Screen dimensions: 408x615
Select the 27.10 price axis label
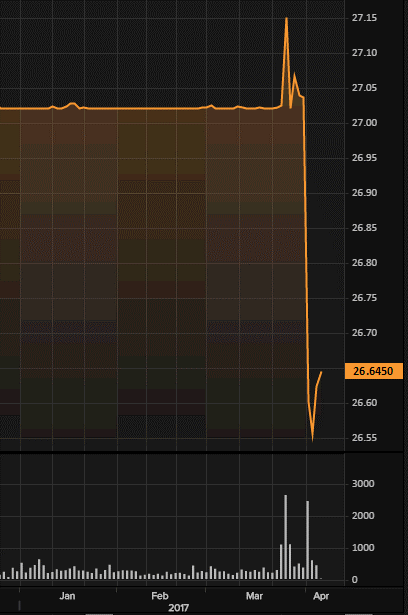pyautogui.click(x=364, y=53)
